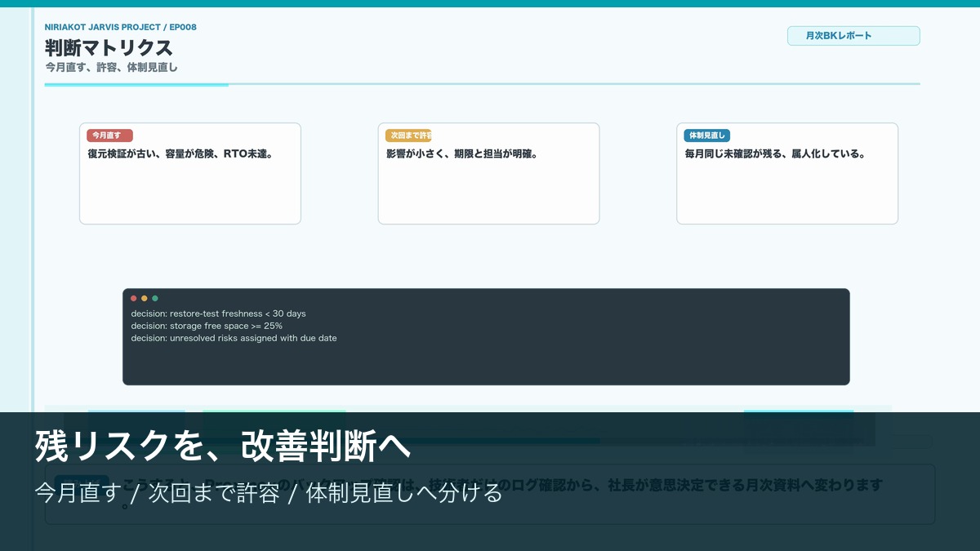The height and width of the screenshot is (551, 980).
Task: Click the caption line 今月直す / 次回まで許容
Action: click(269, 494)
